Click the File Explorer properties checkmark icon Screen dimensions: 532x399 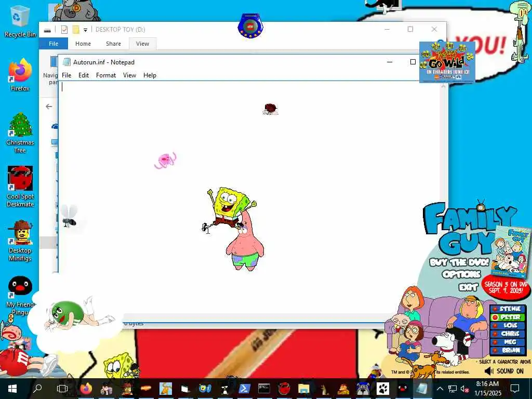pyautogui.click(x=64, y=30)
